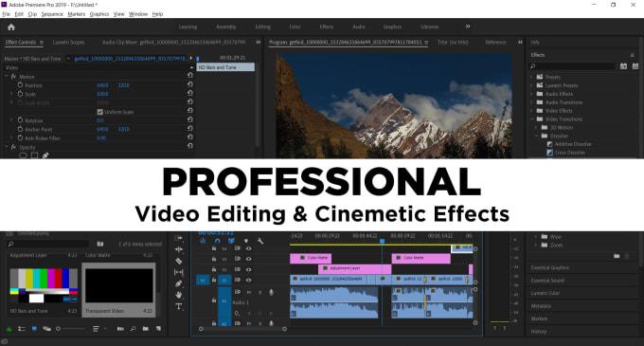Expand the Video Effects folder
Screen dimensions: 644x346
[532, 111]
